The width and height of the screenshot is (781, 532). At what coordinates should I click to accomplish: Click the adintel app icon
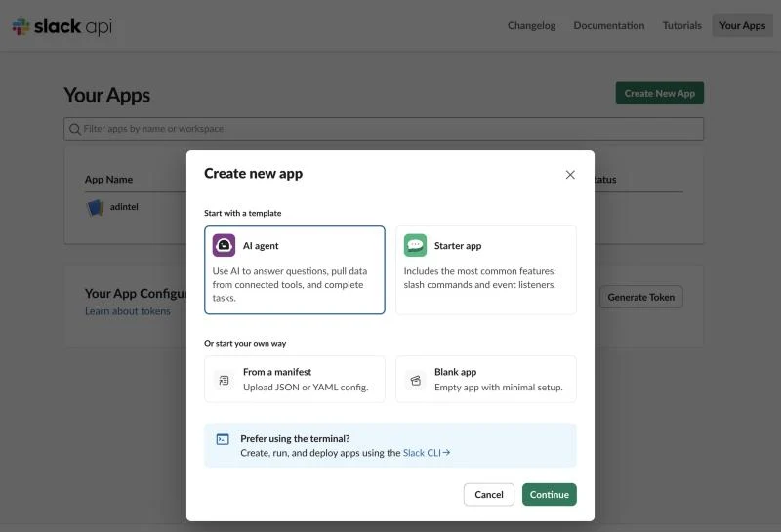click(x=95, y=207)
